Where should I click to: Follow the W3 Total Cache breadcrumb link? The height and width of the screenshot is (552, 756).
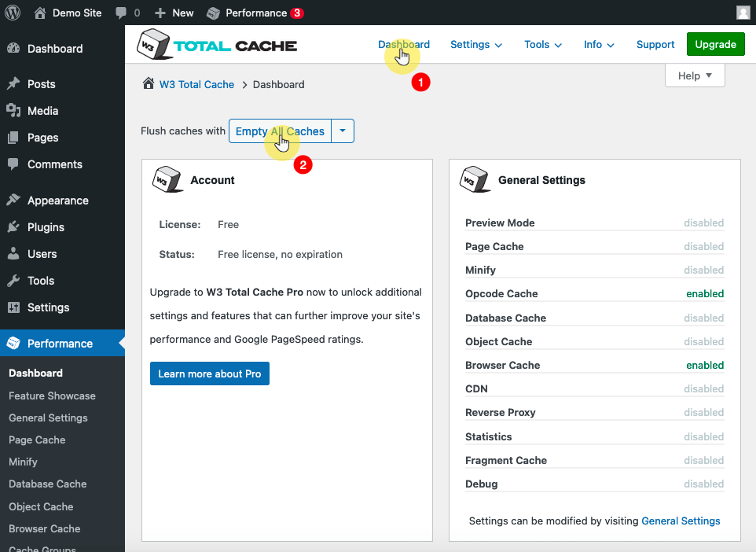tap(196, 84)
